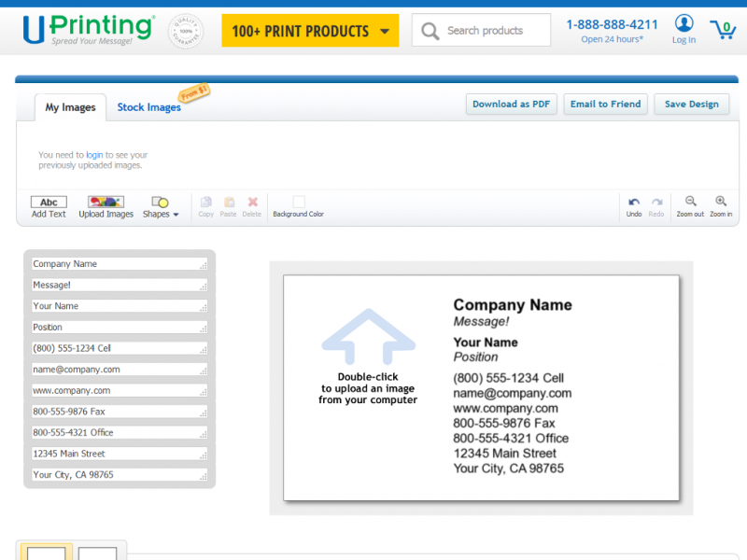Image resolution: width=747 pixels, height=560 pixels.
Task: Click the Position input field
Action: 120,328
